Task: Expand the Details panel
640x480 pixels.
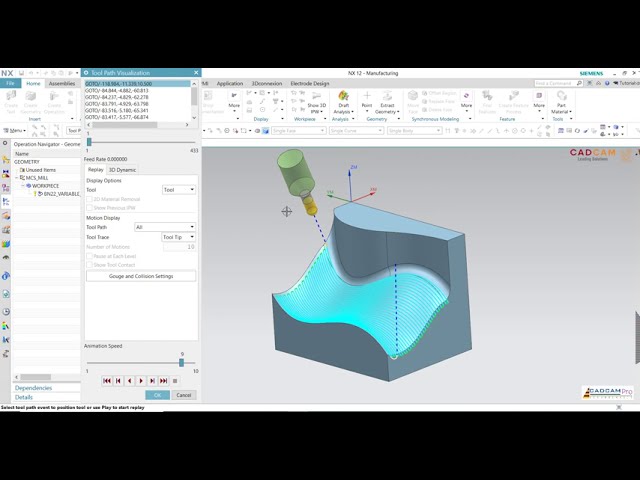Action: [24, 397]
